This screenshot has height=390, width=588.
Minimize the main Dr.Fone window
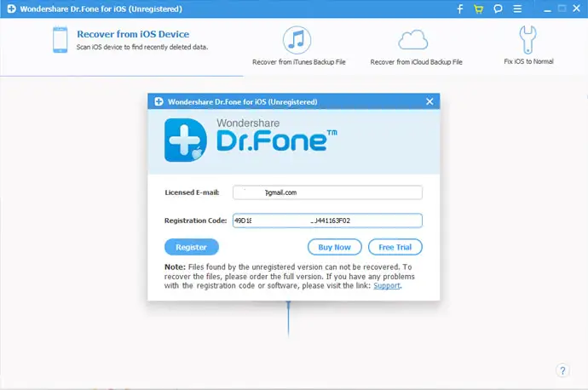pyautogui.click(x=547, y=9)
